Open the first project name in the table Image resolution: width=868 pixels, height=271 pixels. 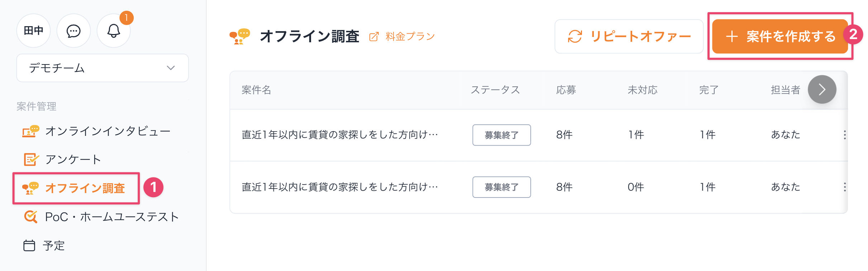click(x=340, y=135)
